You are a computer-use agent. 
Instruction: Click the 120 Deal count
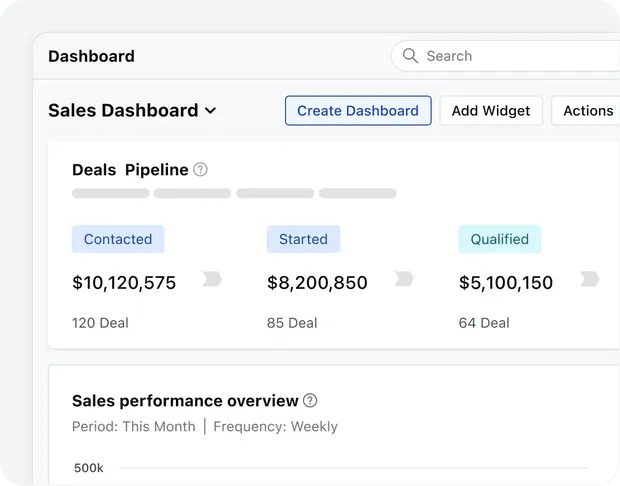coord(100,323)
